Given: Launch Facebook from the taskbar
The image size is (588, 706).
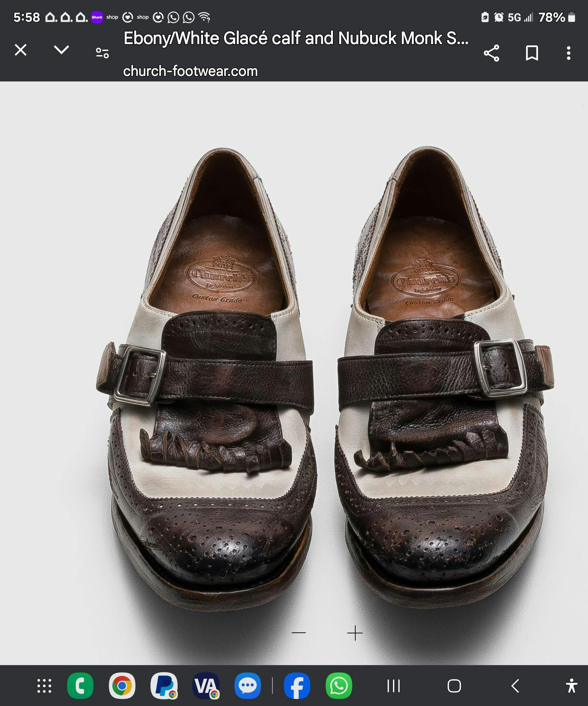Looking at the screenshot, I should [x=297, y=686].
